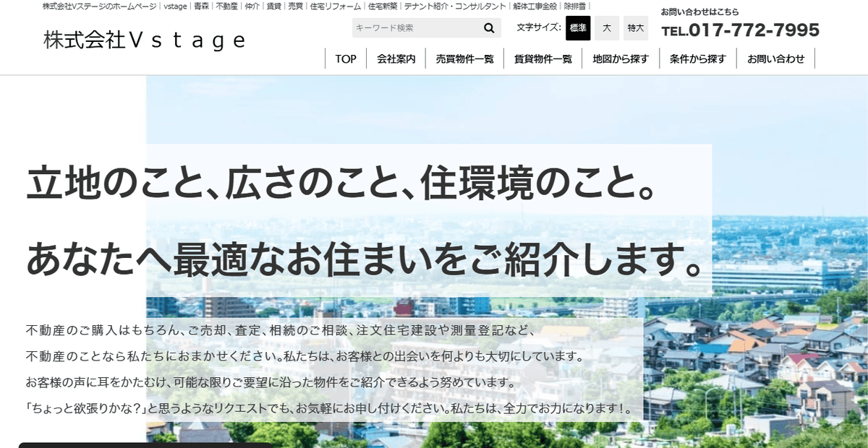
Task: Click the magnifying glass search icon
Action: pos(489,27)
